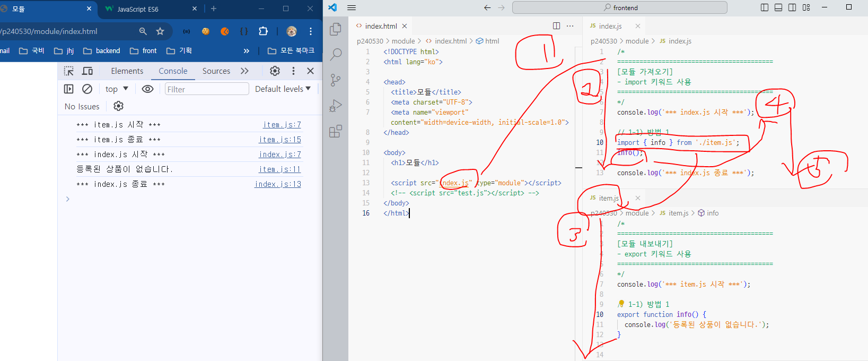Viewport: 868px width, 361px height.
Task: Switch to the DevTools Sources tab
Action: (216, 71)
